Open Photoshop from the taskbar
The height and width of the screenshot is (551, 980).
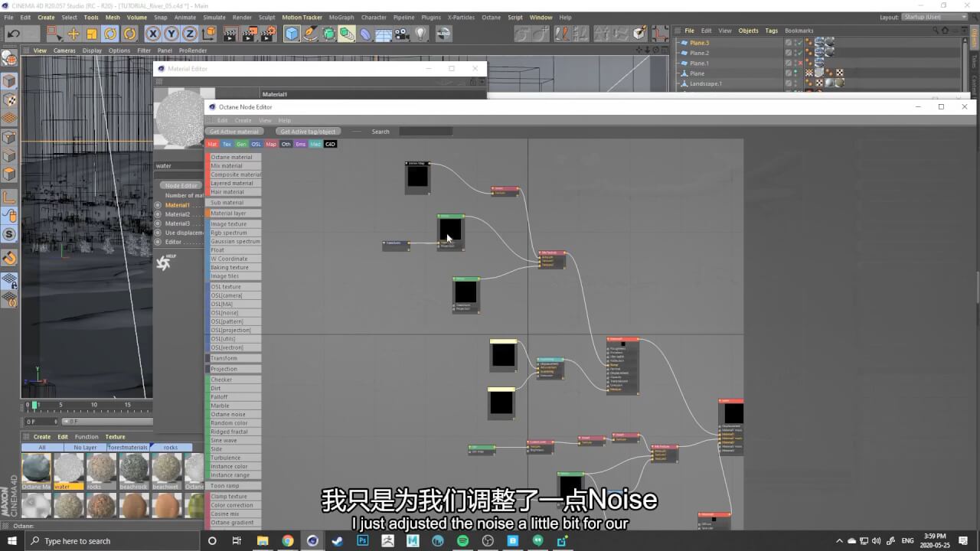click(362, 541)
